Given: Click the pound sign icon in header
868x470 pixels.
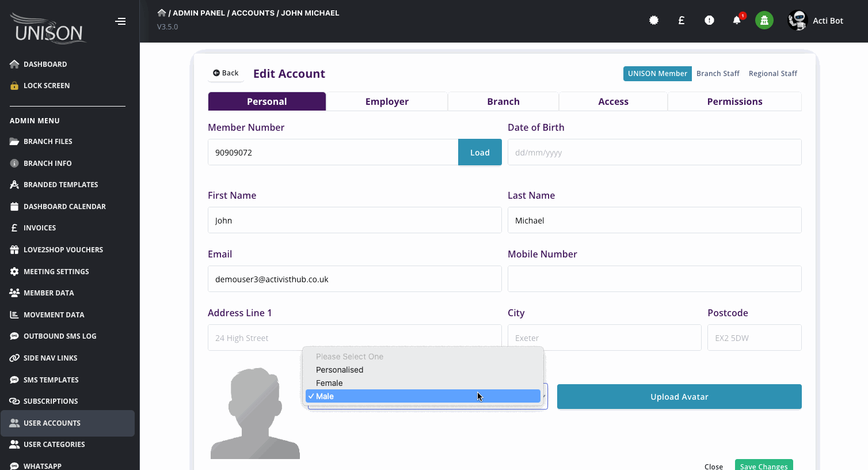Looking at the screenshot, I should [x=682, y=20].
